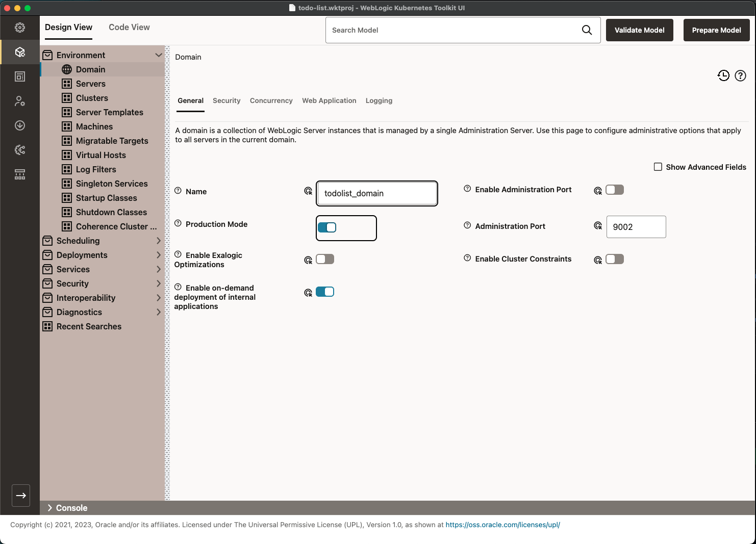Click the Prepare Model button
756x544 pixels.
pyautogui.click(x=717, y=30)
